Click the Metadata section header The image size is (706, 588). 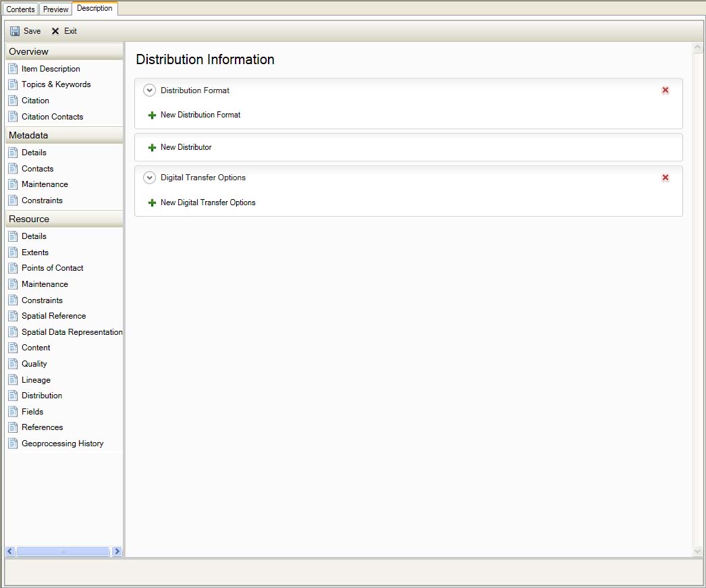point(64,134)
